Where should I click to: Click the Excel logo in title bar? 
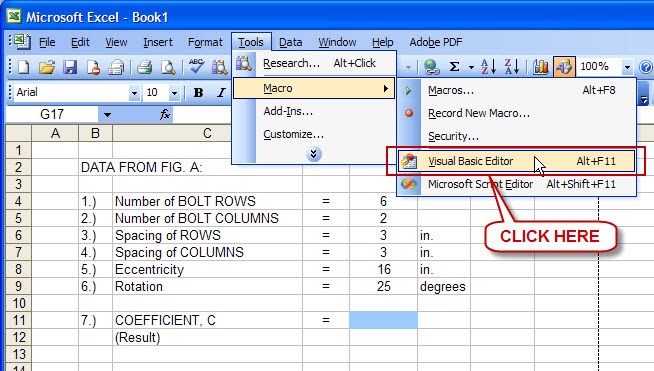[14, 17]
